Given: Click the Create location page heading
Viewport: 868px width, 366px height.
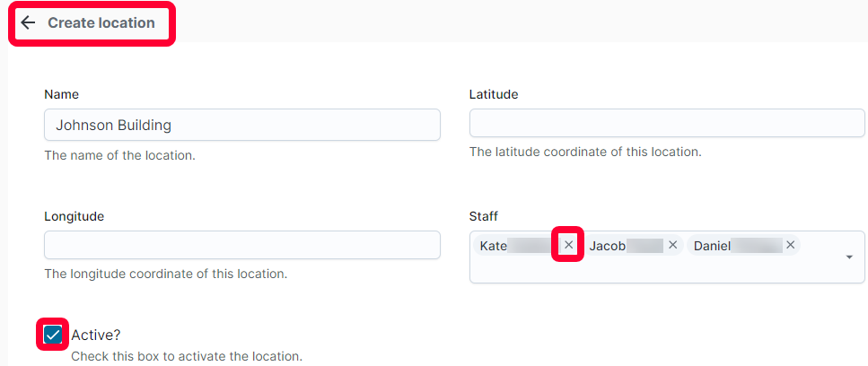Looking at the screenshot, I should click(x=101, y=22).
